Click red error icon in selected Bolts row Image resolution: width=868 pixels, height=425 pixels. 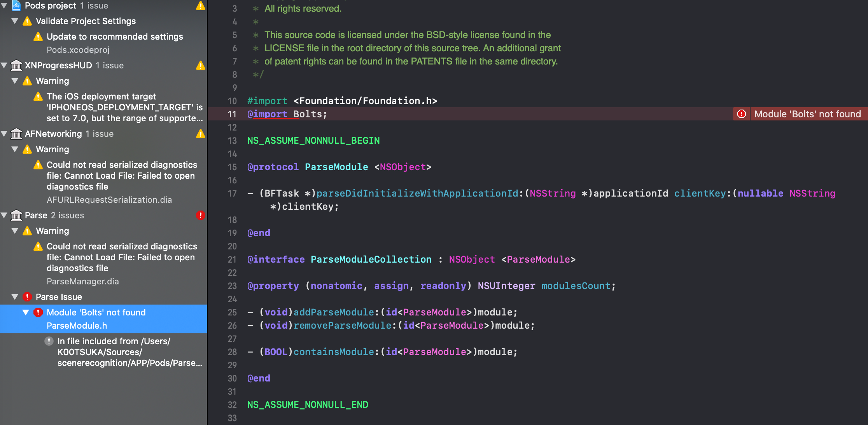(x=38, y=312)
